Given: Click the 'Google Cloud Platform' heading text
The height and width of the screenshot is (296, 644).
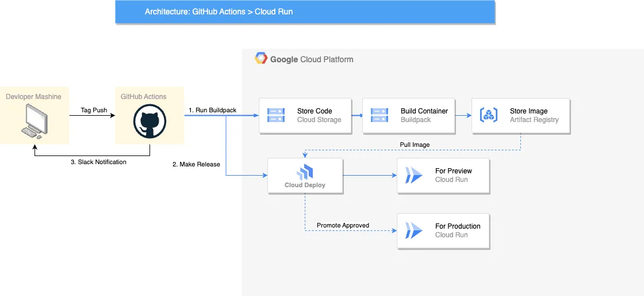Looking at the screenshot, I should [312, 59].
